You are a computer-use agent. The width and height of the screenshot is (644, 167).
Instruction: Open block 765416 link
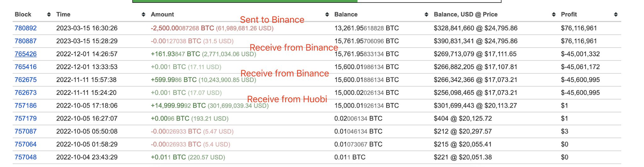(25, 67)
